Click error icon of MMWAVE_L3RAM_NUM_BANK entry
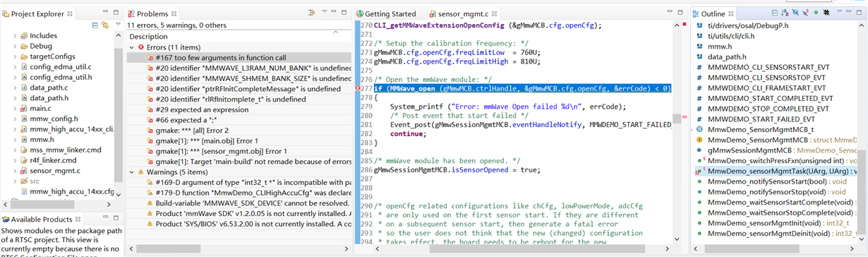Screen dimensions: 868x257 [x=150, y=68]
